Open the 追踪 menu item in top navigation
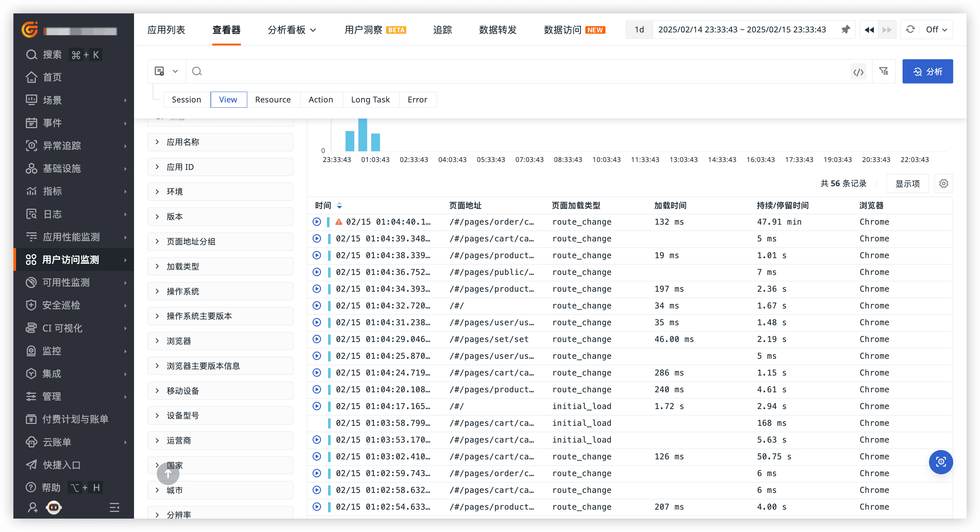980x532 pixels. [442, 30]
